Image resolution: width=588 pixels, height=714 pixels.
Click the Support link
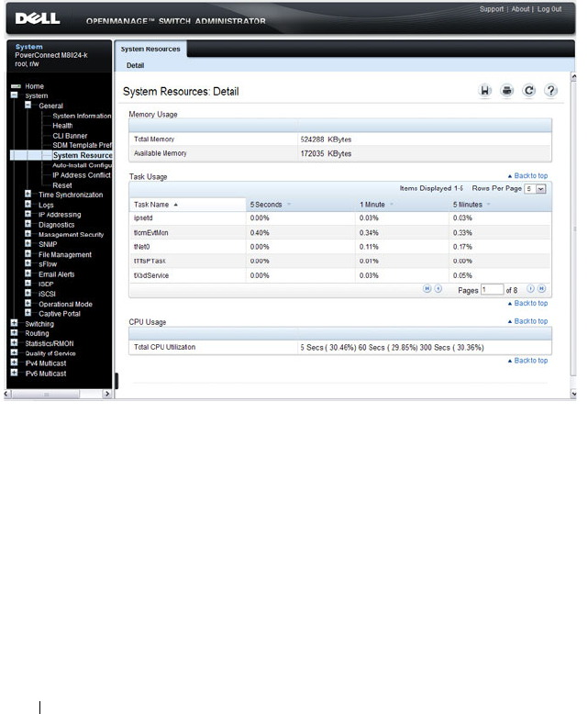coord(491,9)
